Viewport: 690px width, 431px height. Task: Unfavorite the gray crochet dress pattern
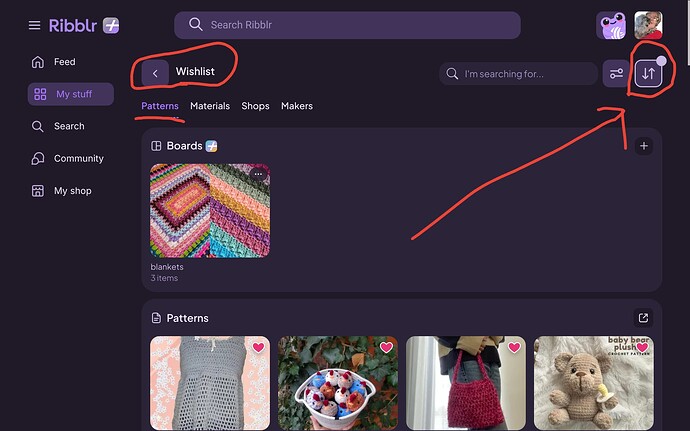pos(258,347)
